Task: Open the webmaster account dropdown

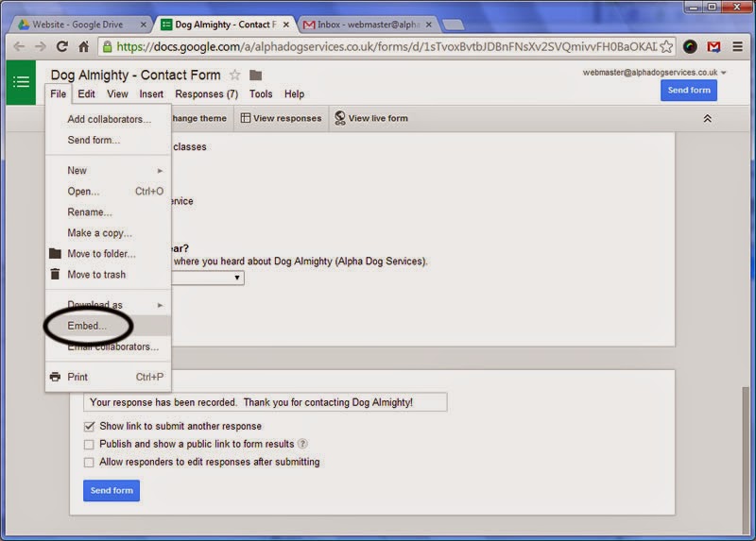Action: click(654, 73)
